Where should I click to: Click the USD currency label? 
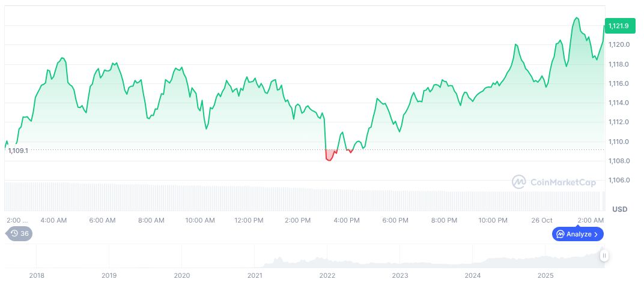(x=619, y=209)
